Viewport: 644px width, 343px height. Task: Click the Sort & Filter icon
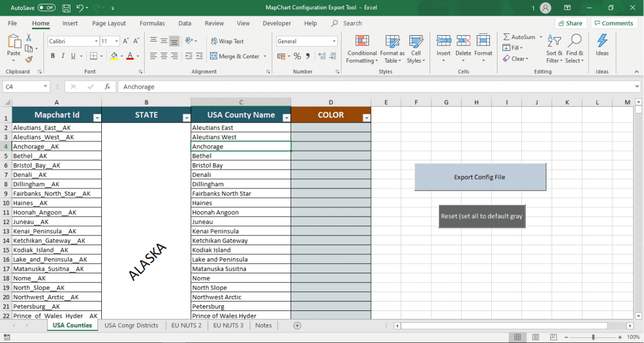tap(555, 41)
